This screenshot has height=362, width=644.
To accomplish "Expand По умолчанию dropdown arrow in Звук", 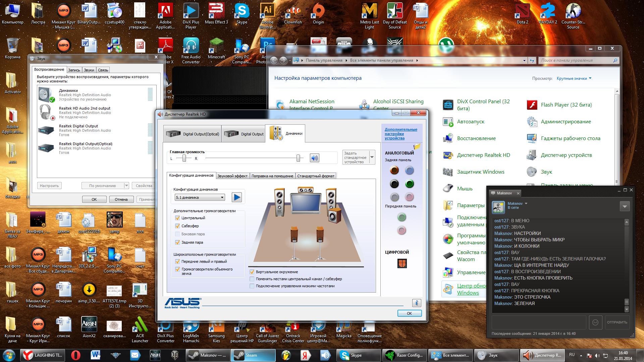I will click(x=126, y=185).
